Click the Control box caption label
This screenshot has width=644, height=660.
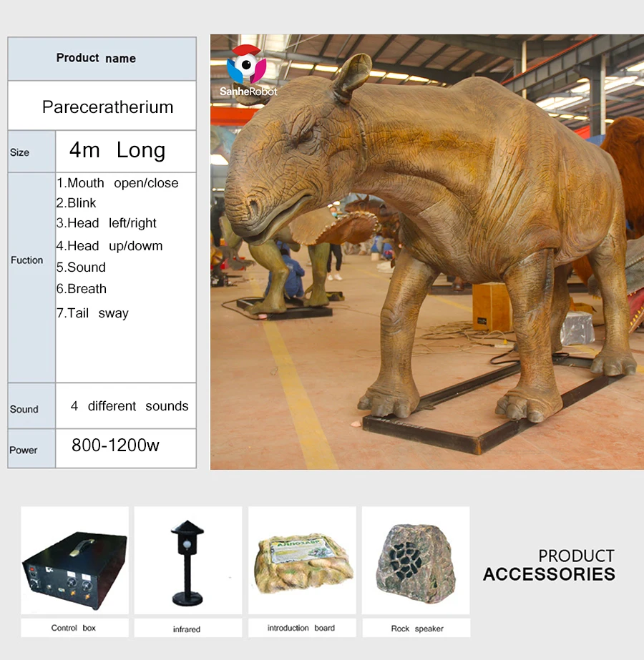click(x=73, y=628)
